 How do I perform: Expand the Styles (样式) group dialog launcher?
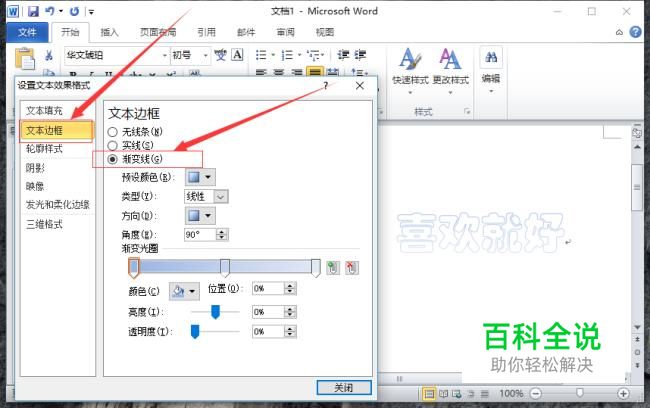[467, 111]
